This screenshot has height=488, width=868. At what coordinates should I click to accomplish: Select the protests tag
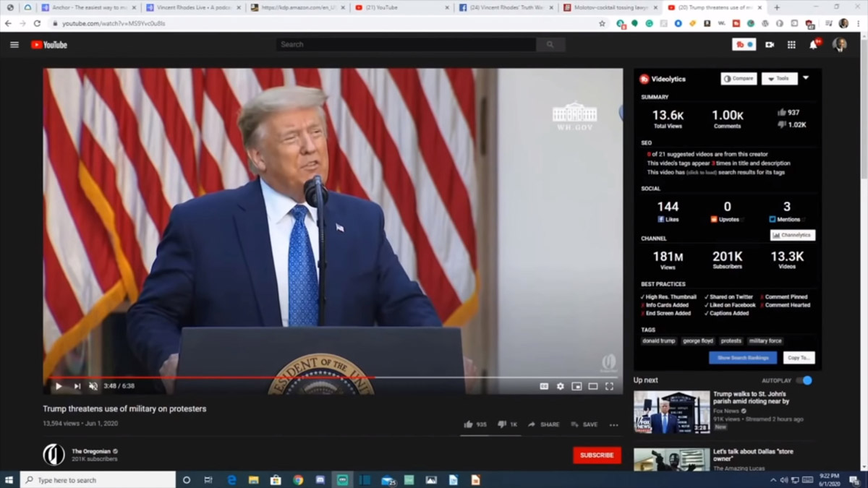click(x=731, y=341)
